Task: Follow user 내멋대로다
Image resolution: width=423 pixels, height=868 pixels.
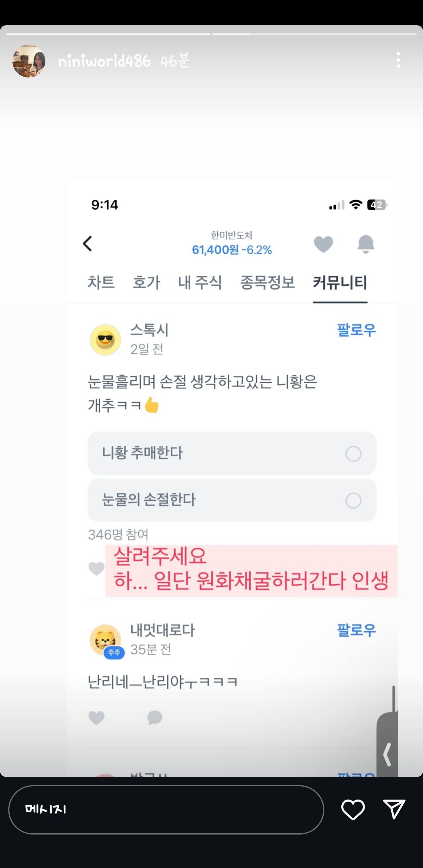Action: (x=356, y=630)
